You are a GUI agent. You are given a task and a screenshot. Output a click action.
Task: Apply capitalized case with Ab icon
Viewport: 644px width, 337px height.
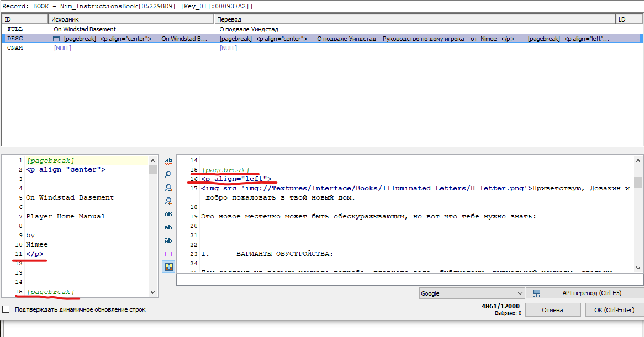(168, 240)
